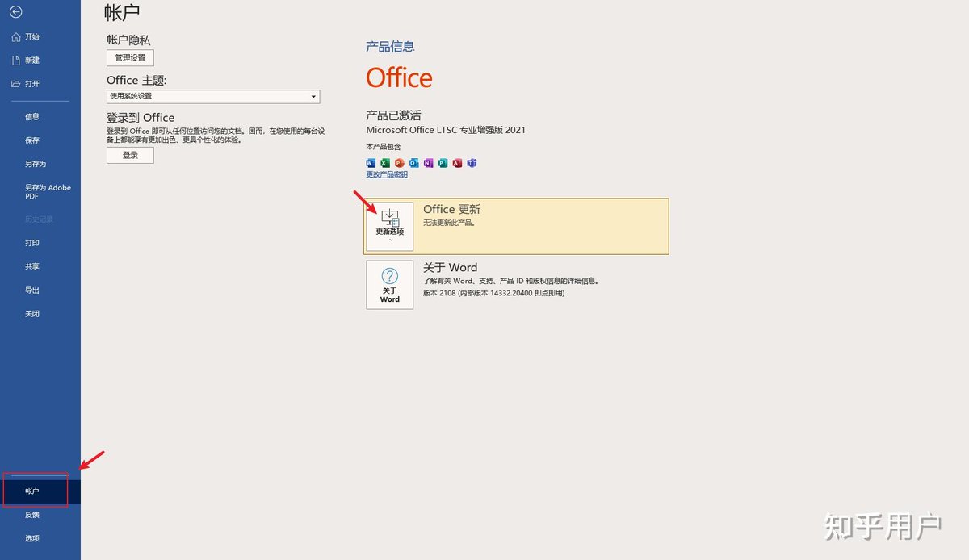Screen dimensions: 969x560
Task: Click the Access product icon
Action: [x=457, y=163]
